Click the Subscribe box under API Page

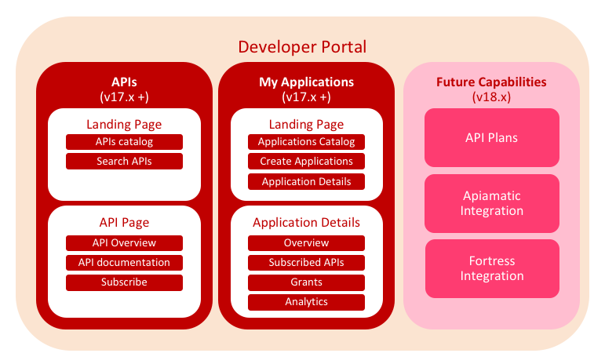124,282
